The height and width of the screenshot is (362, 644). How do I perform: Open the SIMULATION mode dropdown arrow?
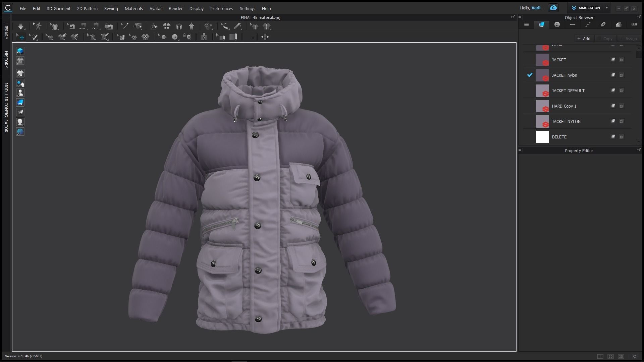[x=607, y=8]
